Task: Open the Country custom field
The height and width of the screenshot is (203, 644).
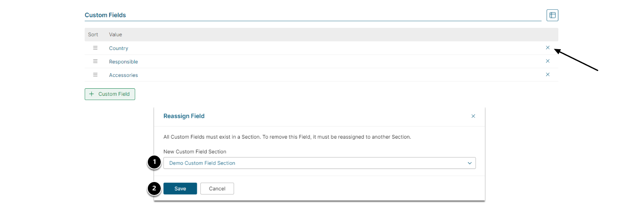Action: (118, 48)
